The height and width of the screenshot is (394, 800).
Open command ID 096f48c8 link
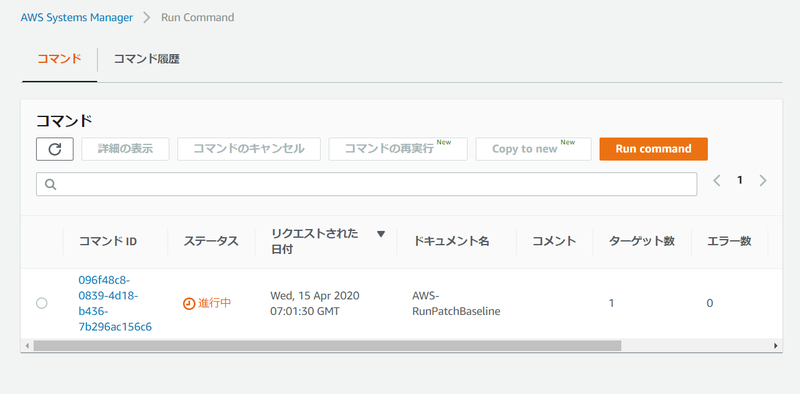pos(115,303)
